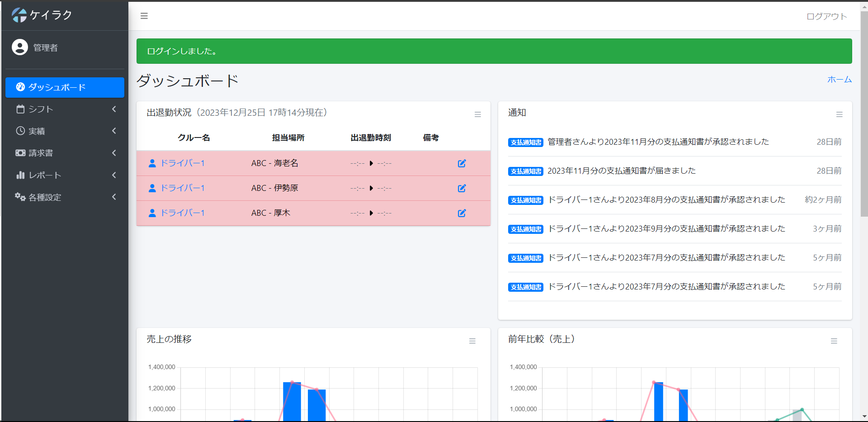Open 通知 card menu icon
The height and width of the screenshot is (422, 868).
pos(839,114)
